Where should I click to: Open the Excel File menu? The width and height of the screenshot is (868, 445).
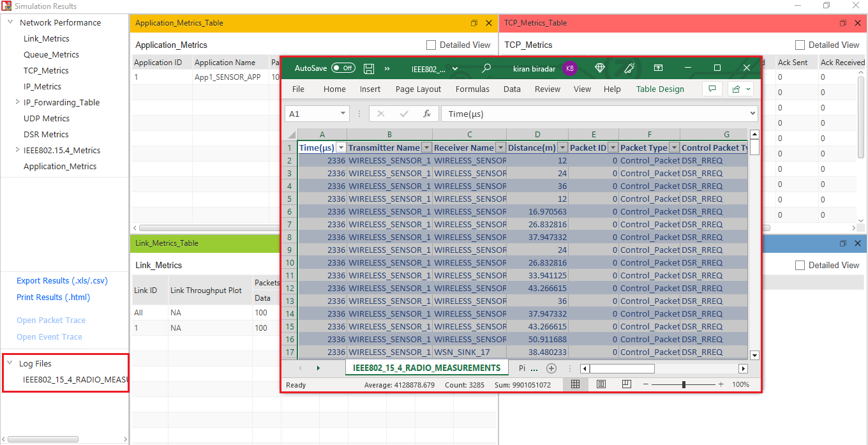point(298,89)
